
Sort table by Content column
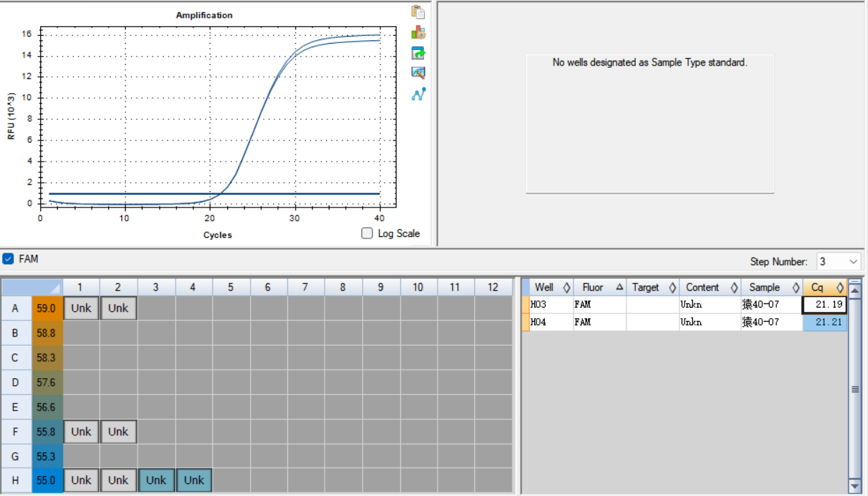710,287
